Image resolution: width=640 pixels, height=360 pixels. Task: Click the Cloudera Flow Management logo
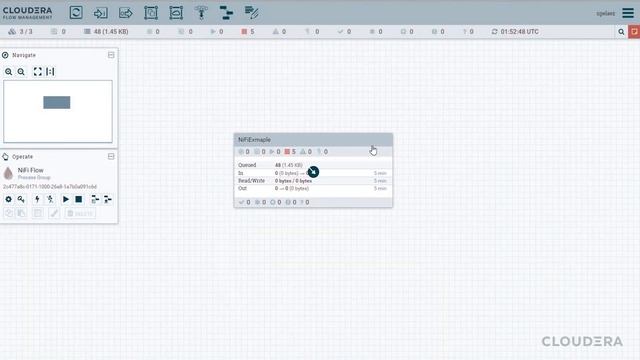click(x=27, y=13)
